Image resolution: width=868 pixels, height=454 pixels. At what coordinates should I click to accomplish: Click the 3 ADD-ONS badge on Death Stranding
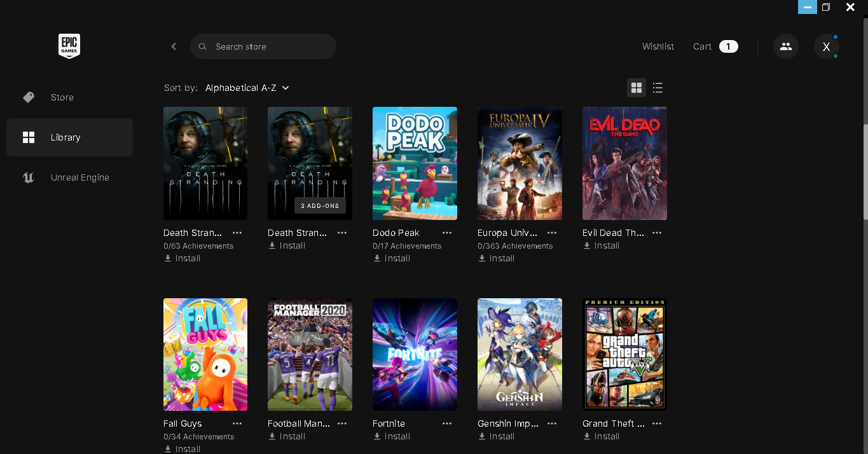[320, 205]
